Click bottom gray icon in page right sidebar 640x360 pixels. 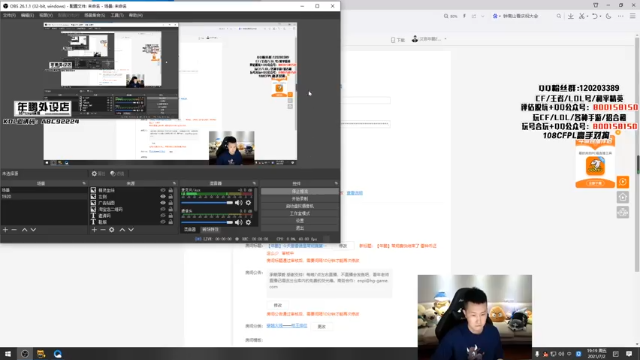coord(623,212)
